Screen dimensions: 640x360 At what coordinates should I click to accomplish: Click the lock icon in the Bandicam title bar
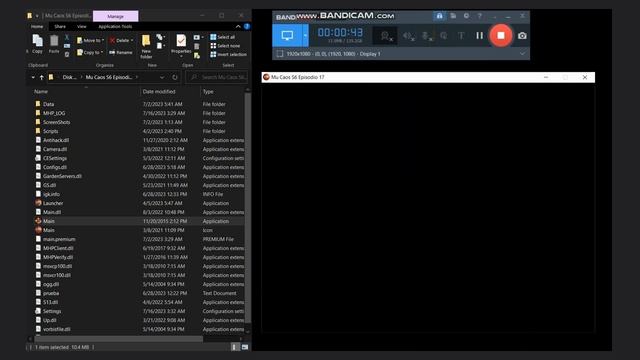pos(439,16)
